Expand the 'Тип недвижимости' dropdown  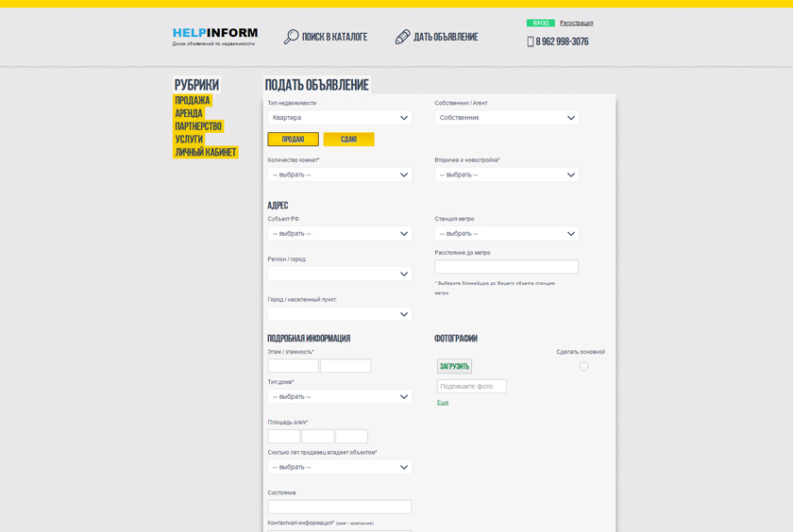339,118
